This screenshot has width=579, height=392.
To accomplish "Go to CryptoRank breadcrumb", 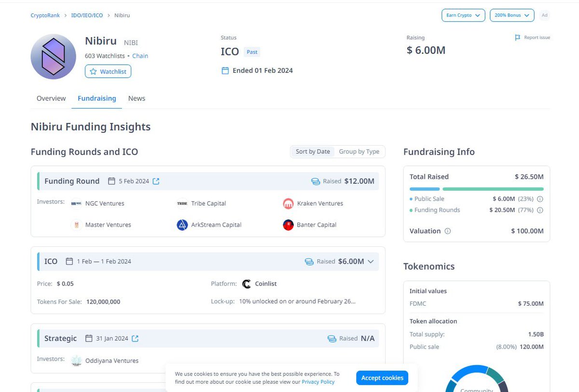I will [45, 15].
